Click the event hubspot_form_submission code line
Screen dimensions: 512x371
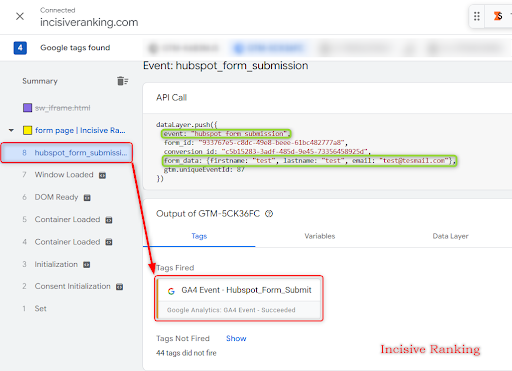click(x=226, y=134)
